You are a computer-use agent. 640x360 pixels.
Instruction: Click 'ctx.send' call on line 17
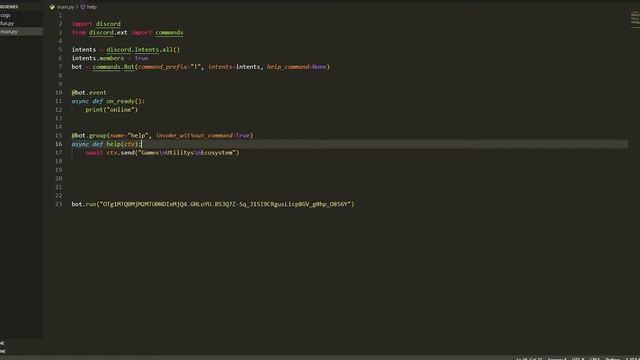coord(120,153)
